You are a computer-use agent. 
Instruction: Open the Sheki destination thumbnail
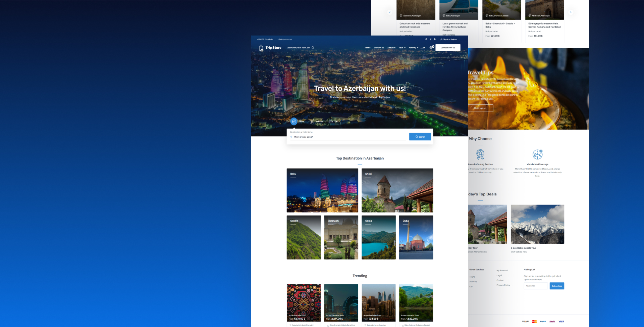pos(397,190)
